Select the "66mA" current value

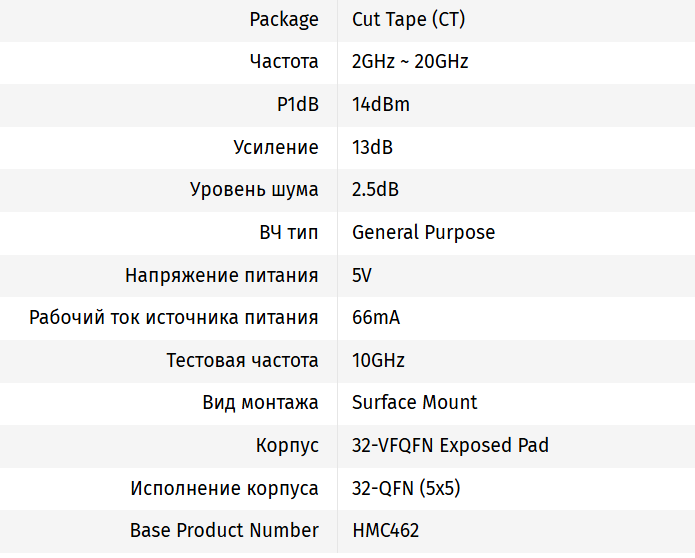(x=376, y=318)
